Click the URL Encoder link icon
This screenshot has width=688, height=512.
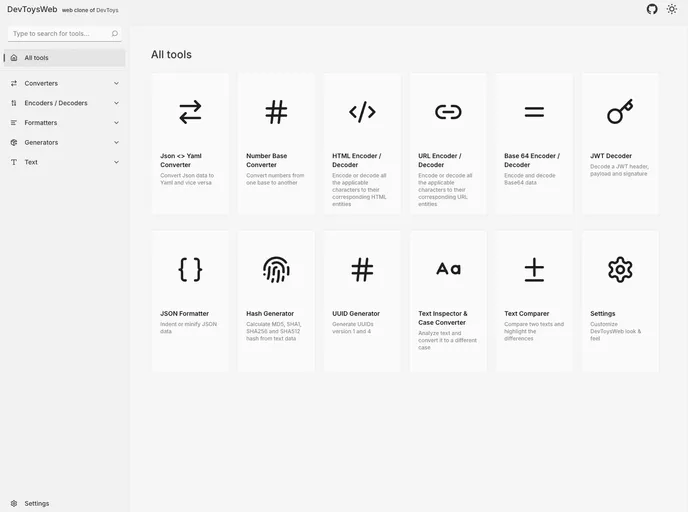pyautogui.click(x=448, y=112)
